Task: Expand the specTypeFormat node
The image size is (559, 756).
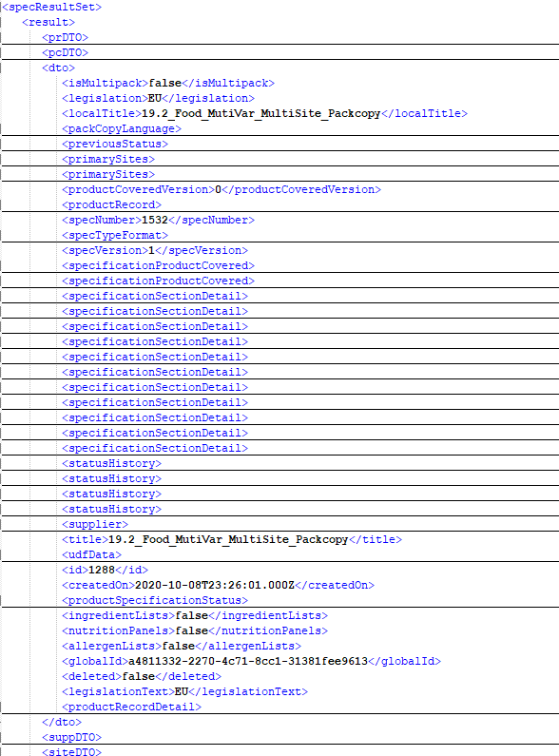Action: 115,235
